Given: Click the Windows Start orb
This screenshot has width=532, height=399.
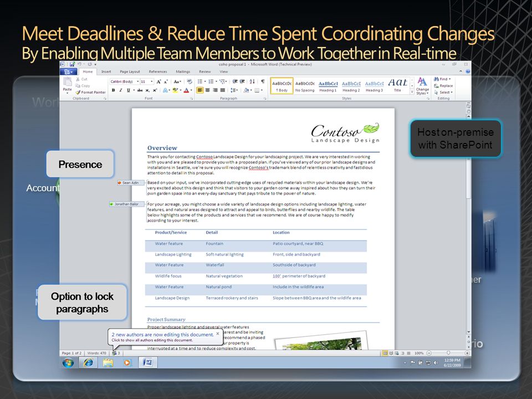Looking at the screenshot, I should pos(68,362).
